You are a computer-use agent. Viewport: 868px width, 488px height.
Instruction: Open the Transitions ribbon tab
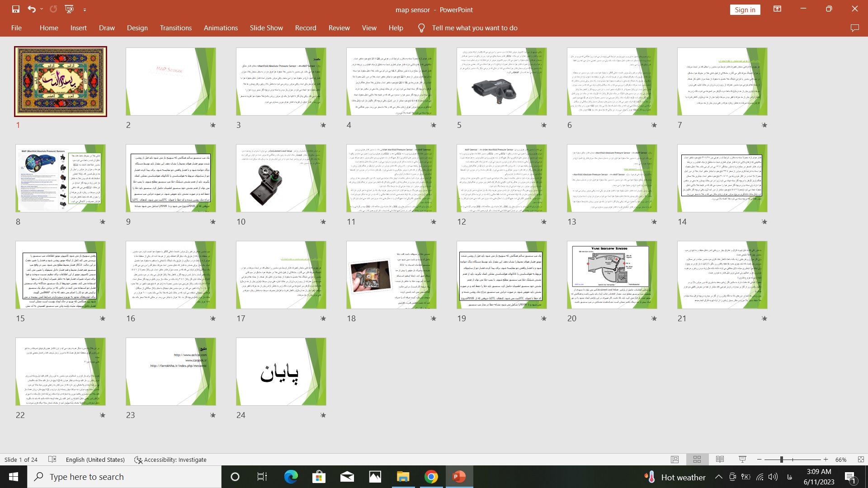click(175, 28)
